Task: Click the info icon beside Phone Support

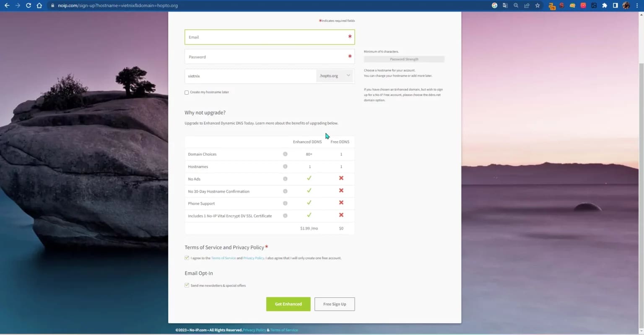Action: point(285,204)
